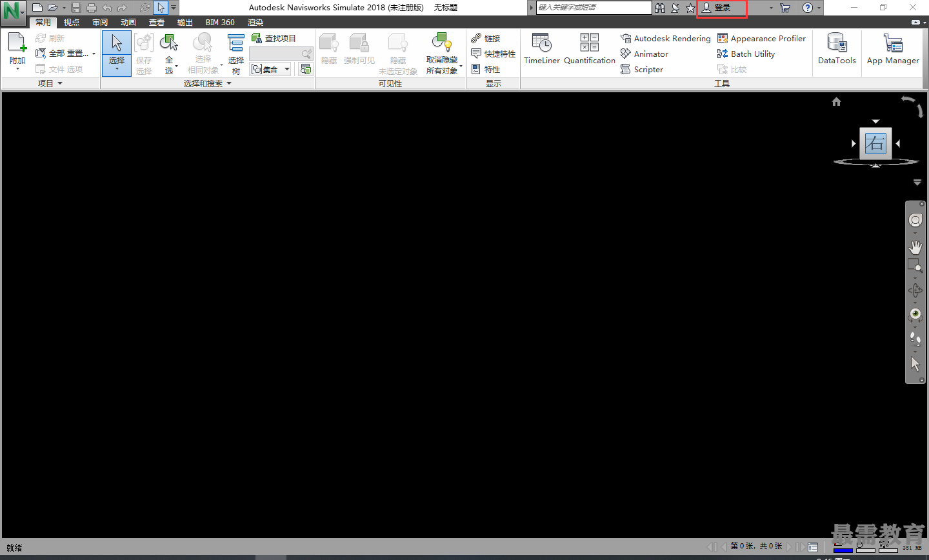Open the 渲染 ribbon tab
929x560 pixels.
255,23
